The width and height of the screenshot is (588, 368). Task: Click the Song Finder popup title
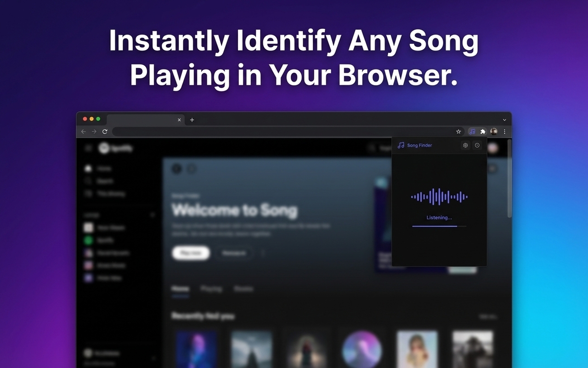[x=419, y=145]
